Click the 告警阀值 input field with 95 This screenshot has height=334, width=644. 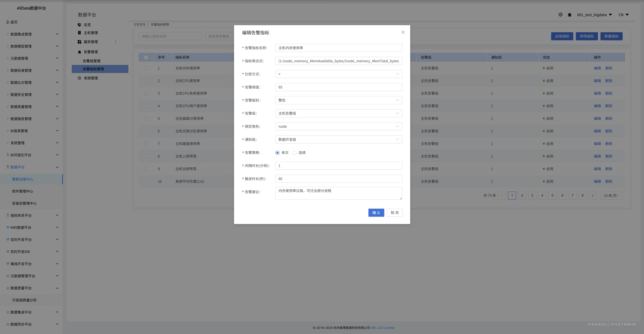click(338, 87)
